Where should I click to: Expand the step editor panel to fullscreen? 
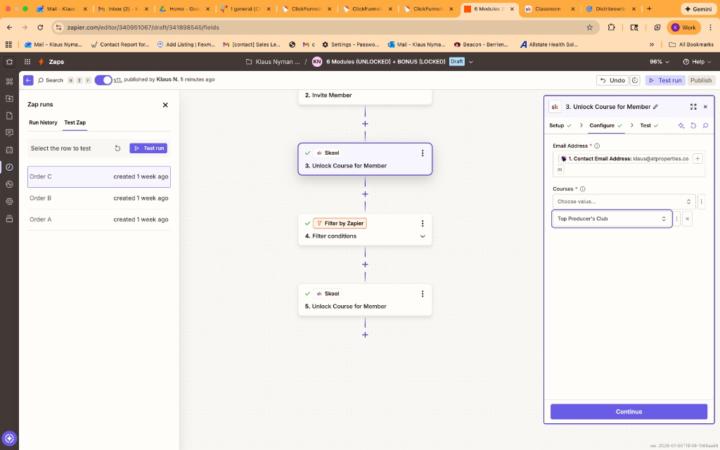point(693,106)
